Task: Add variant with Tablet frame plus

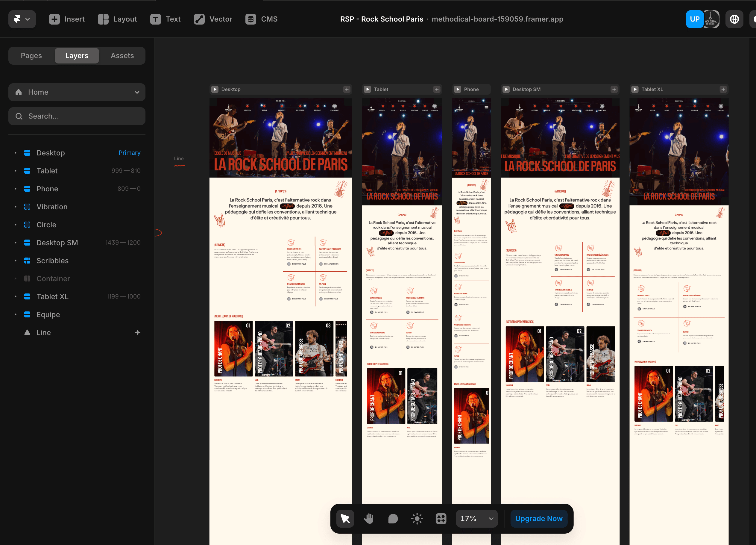Action: [x=437, y=90]
